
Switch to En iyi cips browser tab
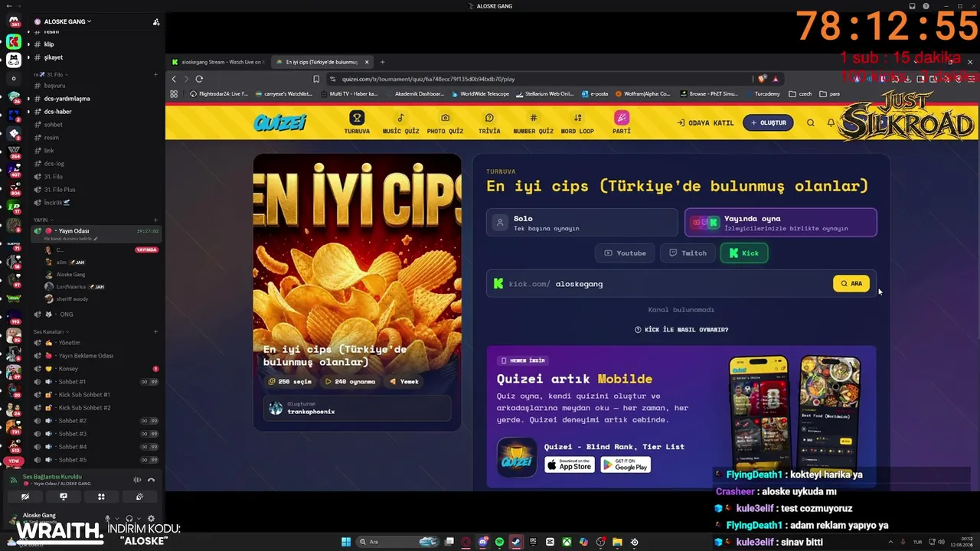323,62
